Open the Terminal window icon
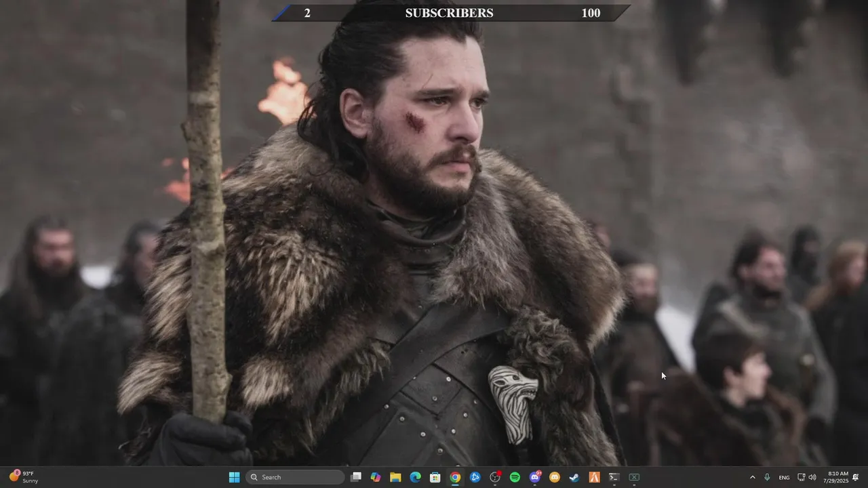Image resolution: width=868 pixels, height=488 pixels. tap(614, 477)
